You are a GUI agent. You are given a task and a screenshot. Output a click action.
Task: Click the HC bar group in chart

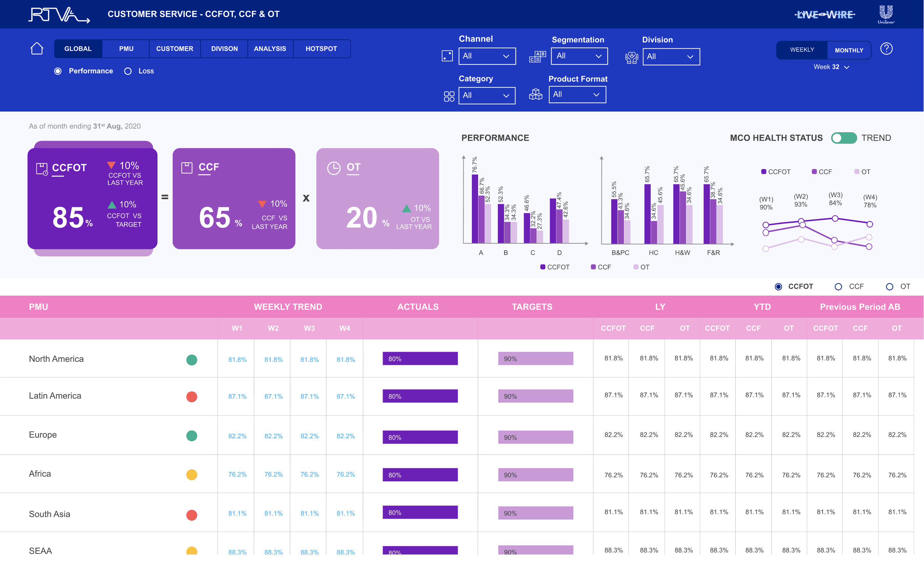[654, 214]
